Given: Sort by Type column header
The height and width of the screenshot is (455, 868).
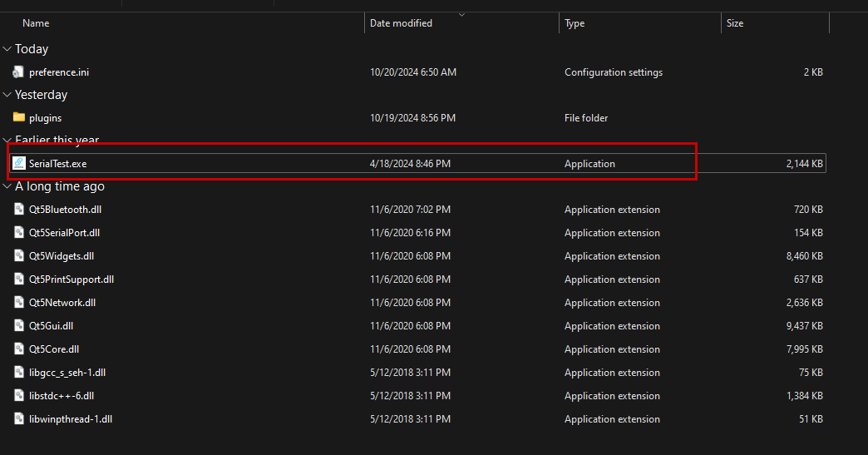Looking at the screenshot, I should [575, 23].
